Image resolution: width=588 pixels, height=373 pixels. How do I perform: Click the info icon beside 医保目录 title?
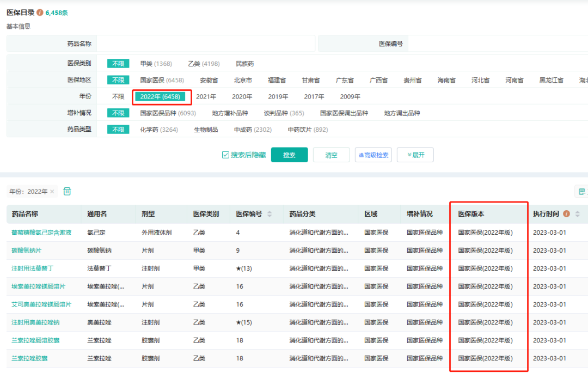pos(40,13)
